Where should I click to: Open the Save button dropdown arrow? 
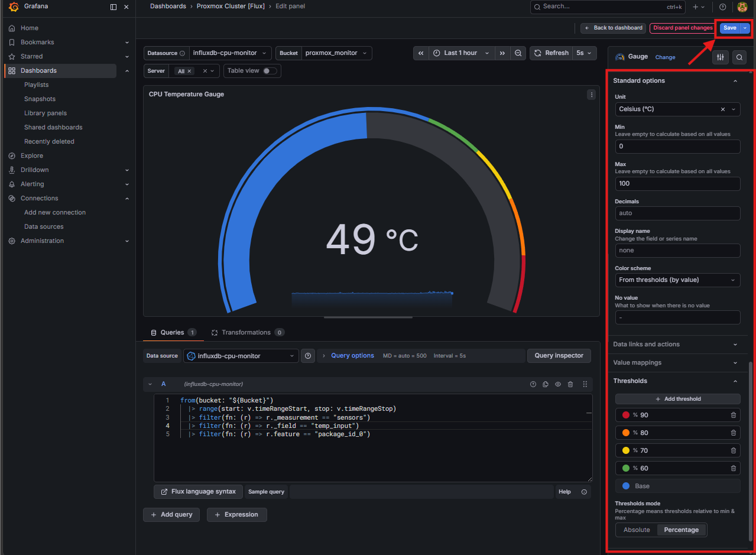coord(745,28)
